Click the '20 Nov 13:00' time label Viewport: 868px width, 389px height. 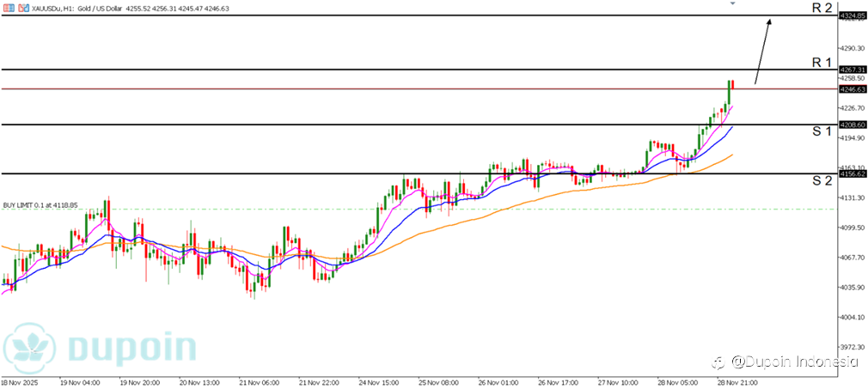tap(199, 382)
